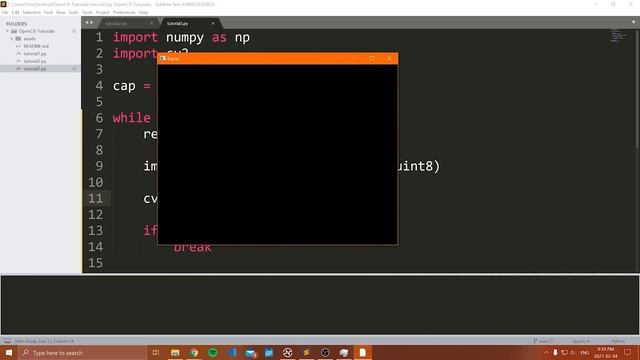
Task: Open the tab list dropdown arrow
Action: 633,23
